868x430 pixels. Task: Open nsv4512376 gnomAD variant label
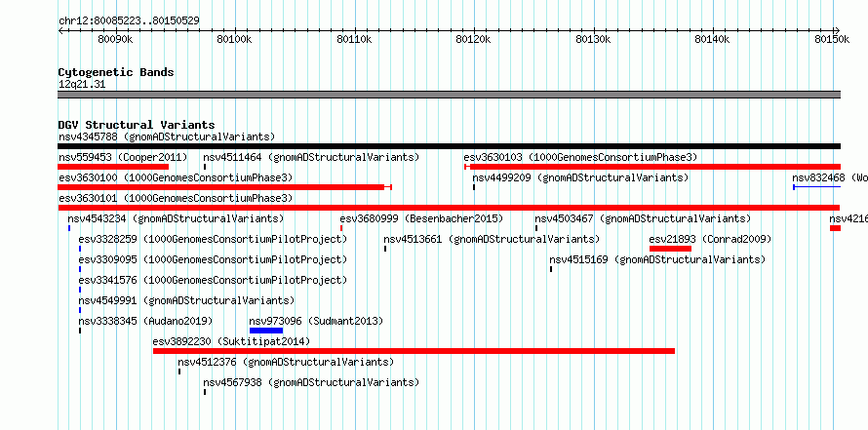pos(286,362)
